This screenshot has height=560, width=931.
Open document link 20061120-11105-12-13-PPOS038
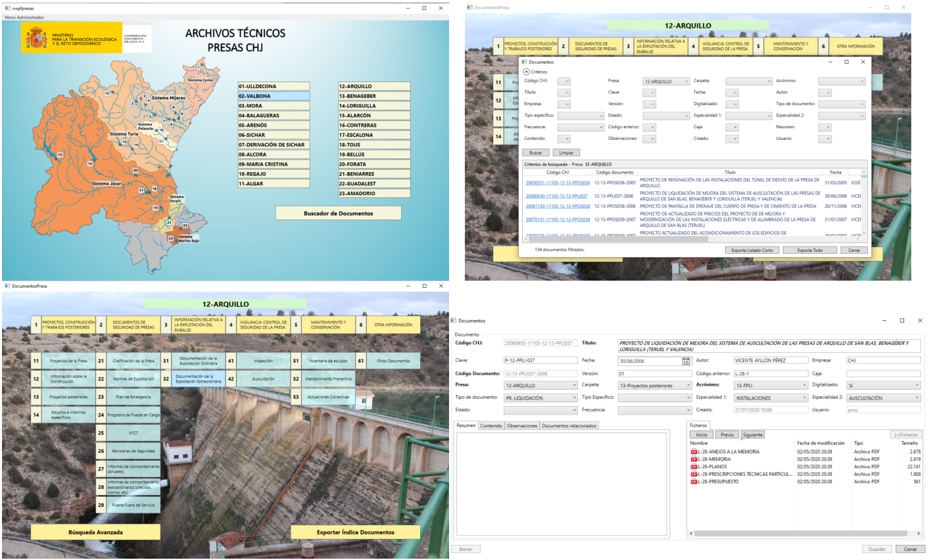pos(558,206)
